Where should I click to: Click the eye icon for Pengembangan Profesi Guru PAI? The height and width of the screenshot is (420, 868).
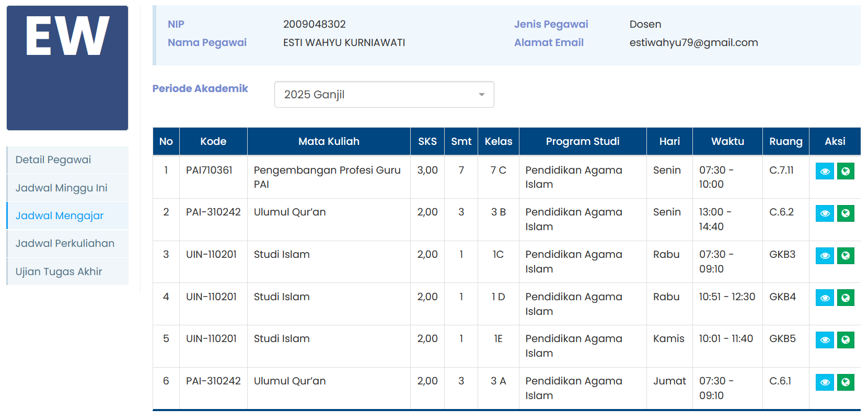click(x=825, y=172)
